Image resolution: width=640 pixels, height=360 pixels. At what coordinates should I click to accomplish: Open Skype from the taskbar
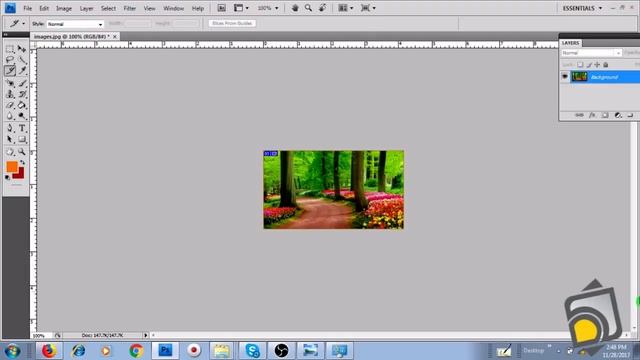click(x=252, y=351)
